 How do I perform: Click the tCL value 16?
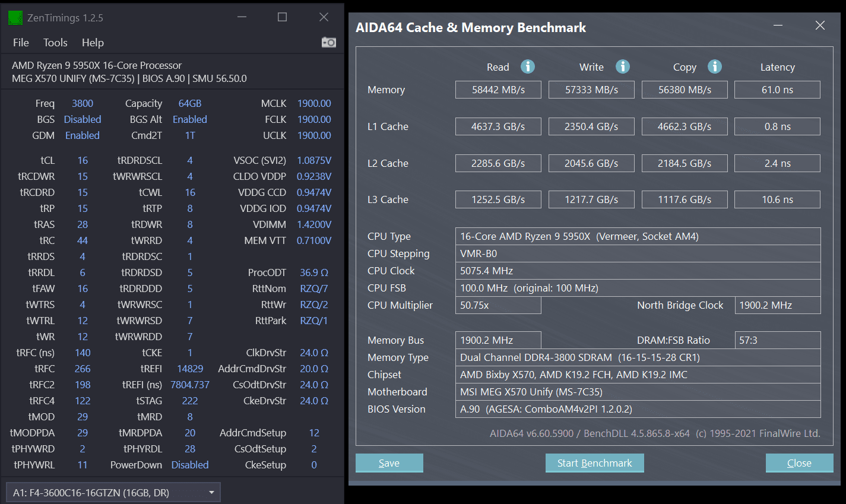[83, 160]
